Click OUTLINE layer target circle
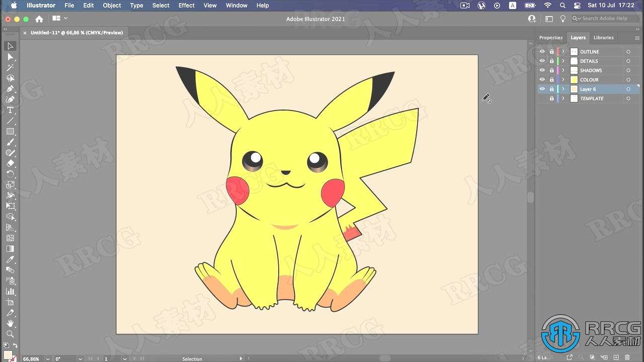The height and width of the screenshot is (362, 644). (628, 52)
